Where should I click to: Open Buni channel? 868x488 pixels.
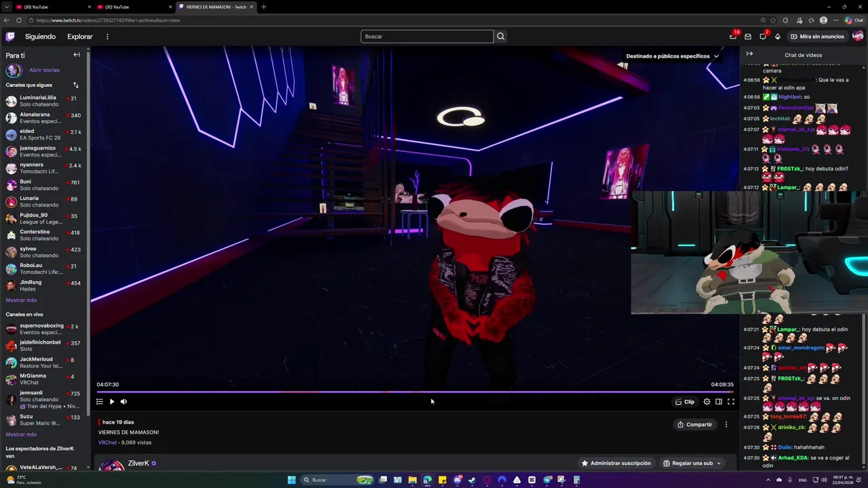[43, 185]
